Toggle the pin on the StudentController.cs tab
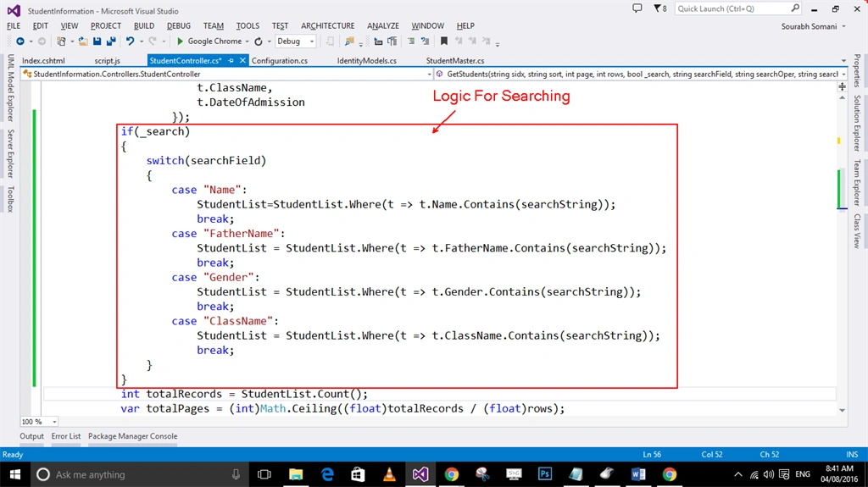The image size is (868, 487). [231, 60]
